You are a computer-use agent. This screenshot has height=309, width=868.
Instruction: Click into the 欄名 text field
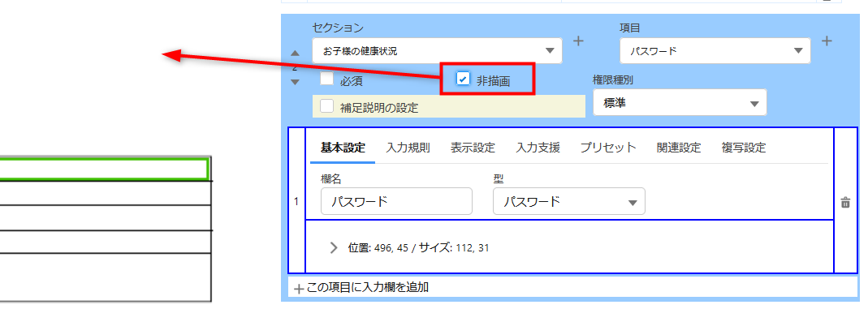click(x=396, y=201)
